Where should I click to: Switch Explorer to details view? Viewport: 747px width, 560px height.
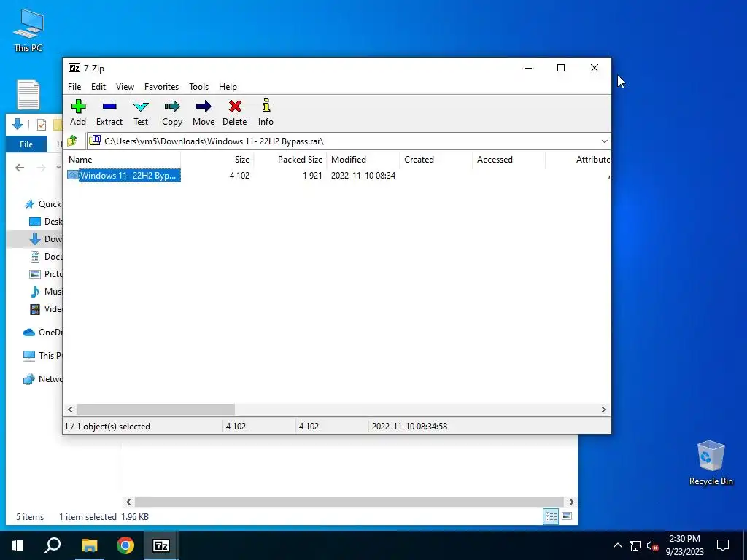tap(551, 517)
